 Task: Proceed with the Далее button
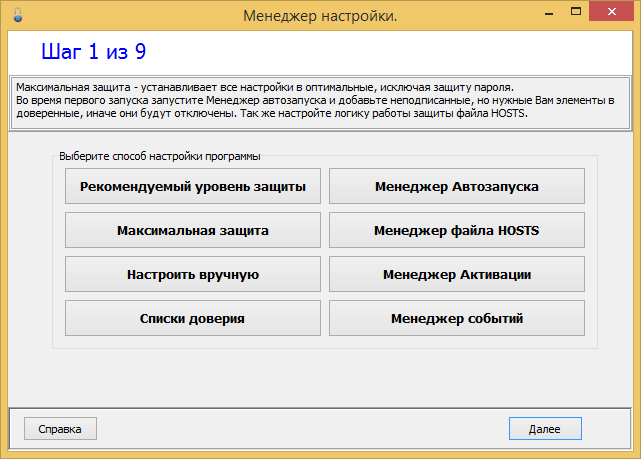click(x=545, y=429)
